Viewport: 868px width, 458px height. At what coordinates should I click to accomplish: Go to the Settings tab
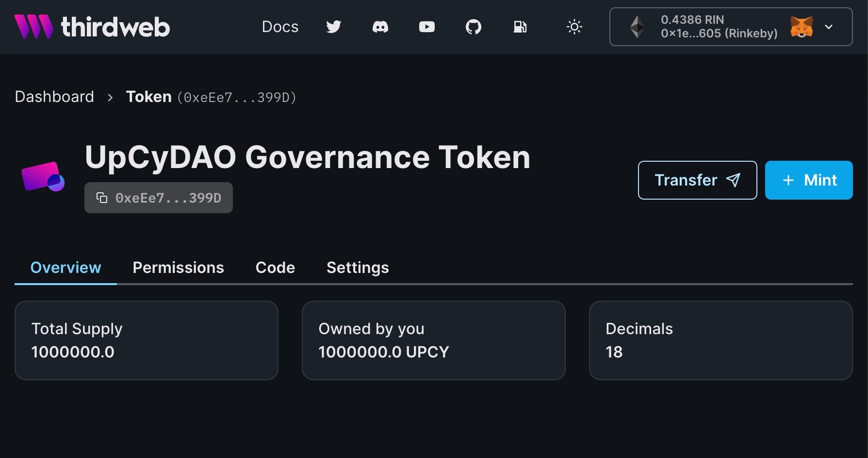pyautogui.click(x=358, y=268)
